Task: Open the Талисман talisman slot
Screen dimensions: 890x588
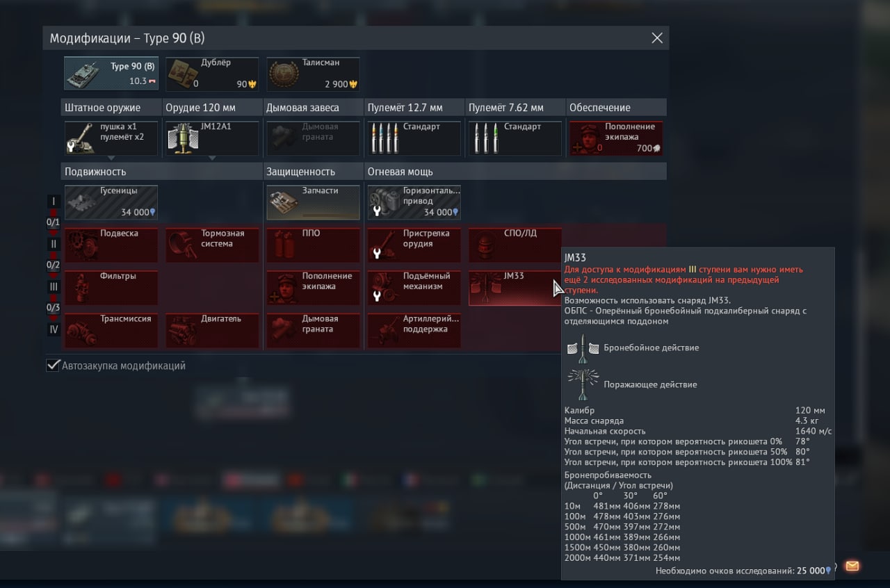Action: pyautogui.click(x=313, y=74)
